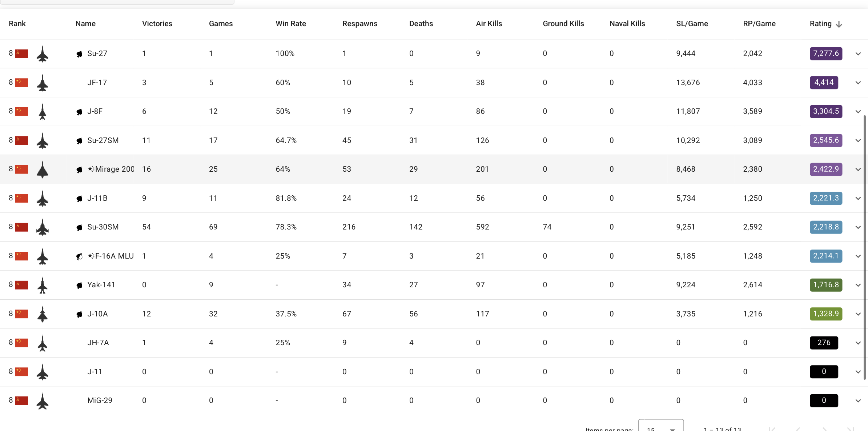Sort the table by Win Rate column
Viewport: 868px width, 431px height.
[x=291, y=24]
